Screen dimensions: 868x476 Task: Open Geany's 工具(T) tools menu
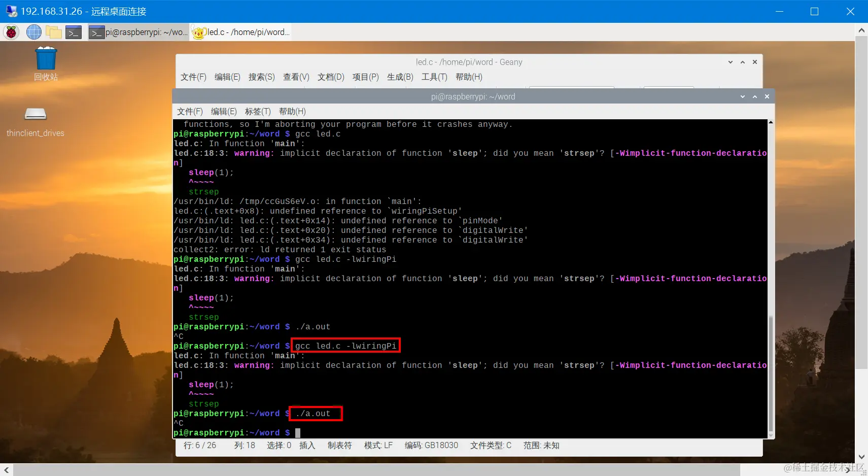tap(434, 77)
